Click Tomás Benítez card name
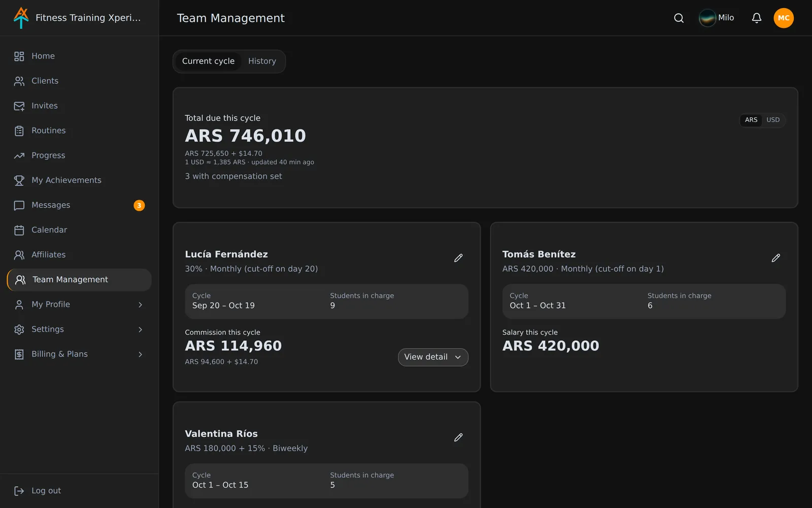This screenshot has width=812, height=508. (x=539, y=254)
